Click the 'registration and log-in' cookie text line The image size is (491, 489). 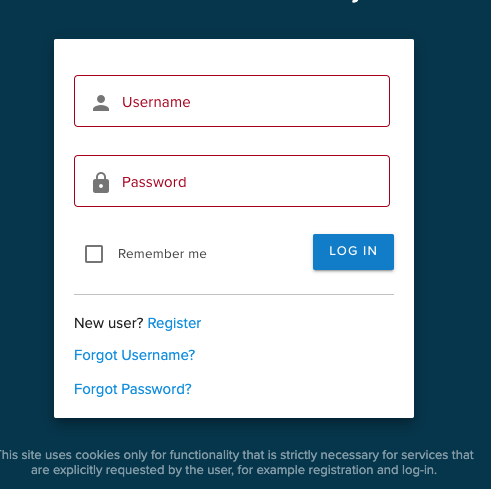pyautogui.click(x=234, y=470)
